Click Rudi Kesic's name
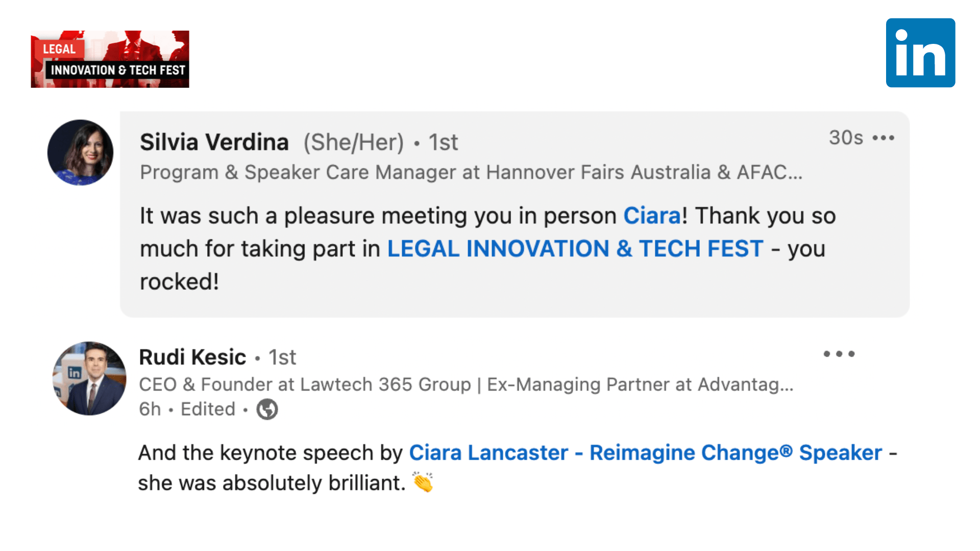 [x=192, y=357]
